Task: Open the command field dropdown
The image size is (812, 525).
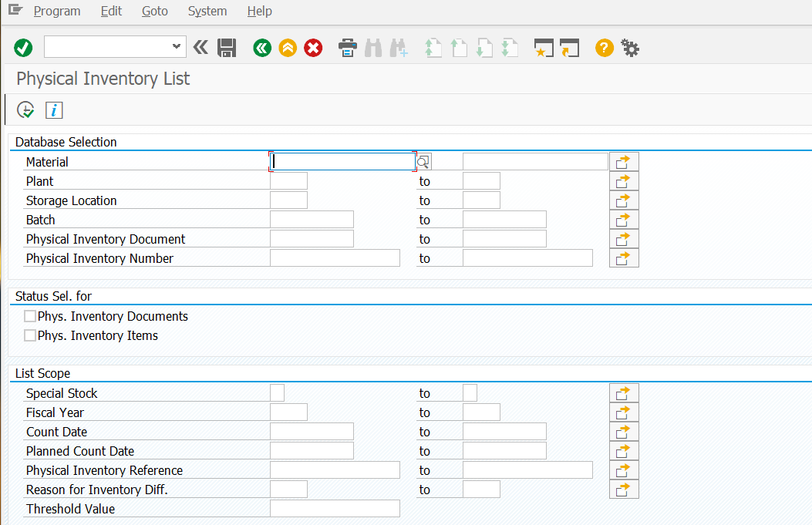Action: coord(178,48)
